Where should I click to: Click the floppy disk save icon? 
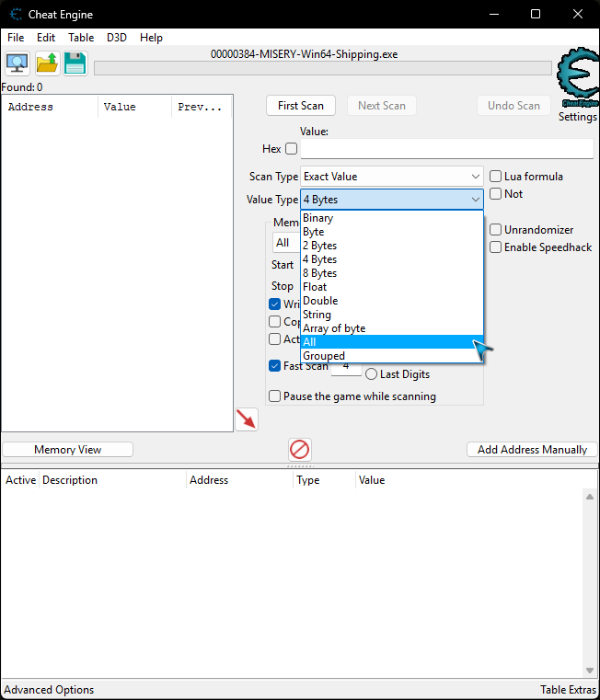pyautogui.click(x=75, y=63)
